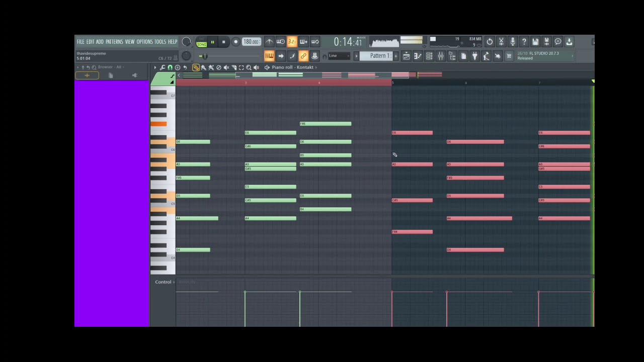Toggle wait for input before recording

pyautogui.click(x=281, y=42)
